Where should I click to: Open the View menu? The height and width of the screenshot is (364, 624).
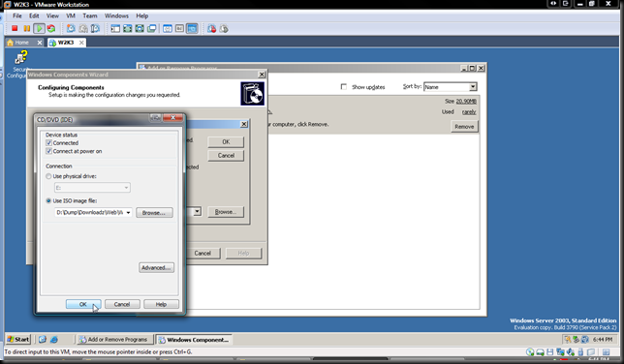tap(52, 15)
